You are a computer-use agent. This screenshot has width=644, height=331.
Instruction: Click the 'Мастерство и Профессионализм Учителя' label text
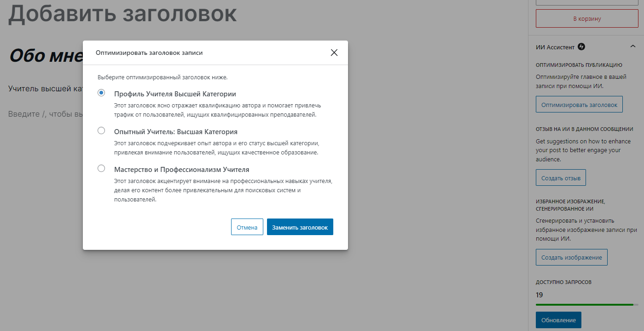[x=181, y=169]
